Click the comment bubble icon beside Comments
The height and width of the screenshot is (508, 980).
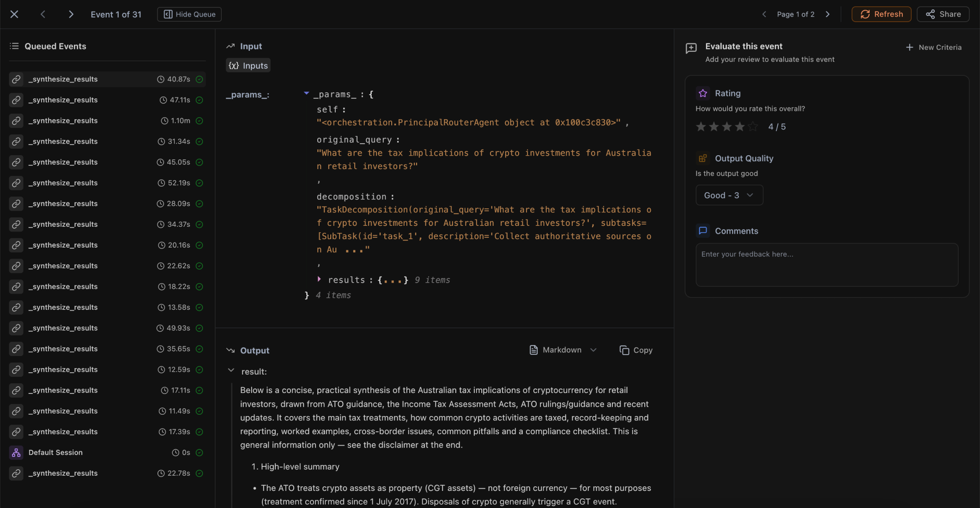703,230
